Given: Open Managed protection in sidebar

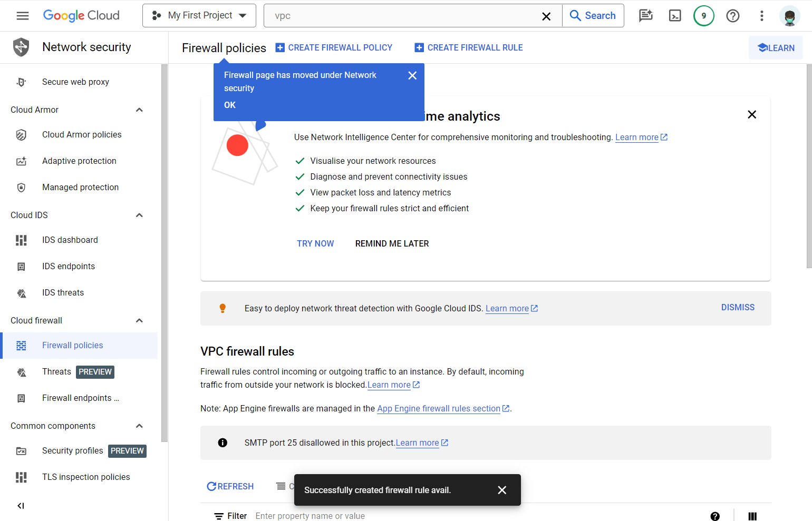Looking at the screenshot, I should 79,188.
